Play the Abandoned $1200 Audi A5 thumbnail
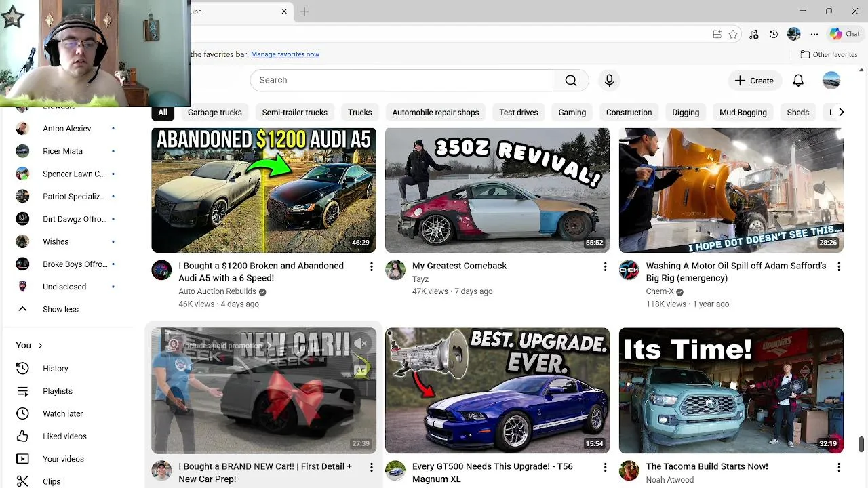Image resolution: width=868 pixels, height=488 pixels. (264, 190)
